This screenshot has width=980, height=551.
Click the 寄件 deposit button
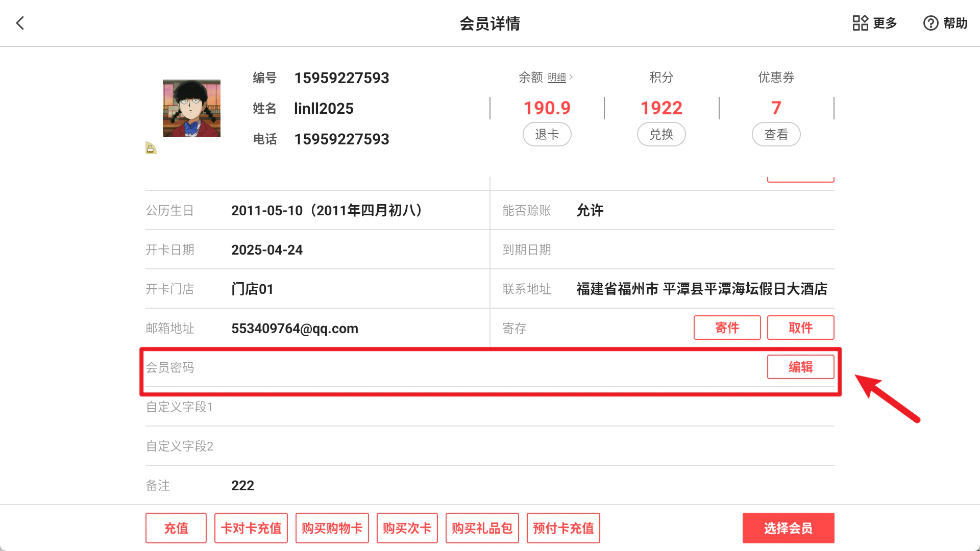point(727,328)
